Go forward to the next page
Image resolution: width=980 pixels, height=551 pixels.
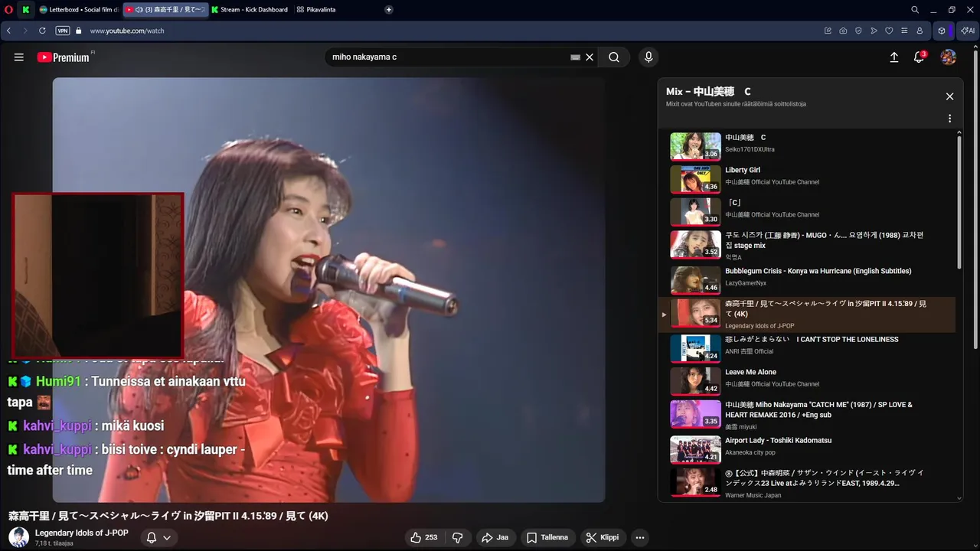pos(25,31)
